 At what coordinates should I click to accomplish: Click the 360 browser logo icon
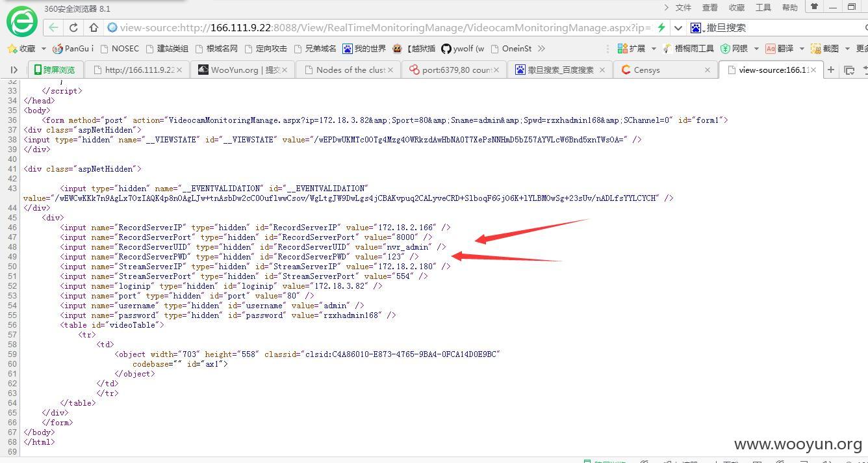[22, 21]
